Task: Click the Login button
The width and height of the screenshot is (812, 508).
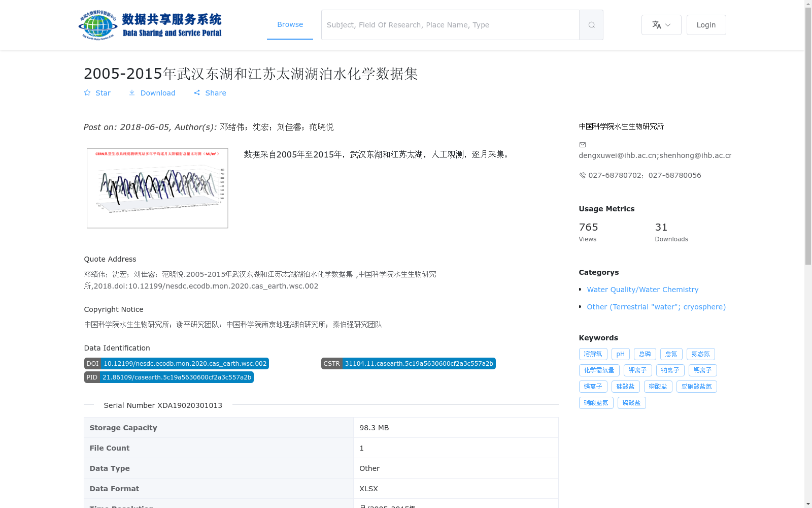Action: pyautogui.click(x=706, y=25)
